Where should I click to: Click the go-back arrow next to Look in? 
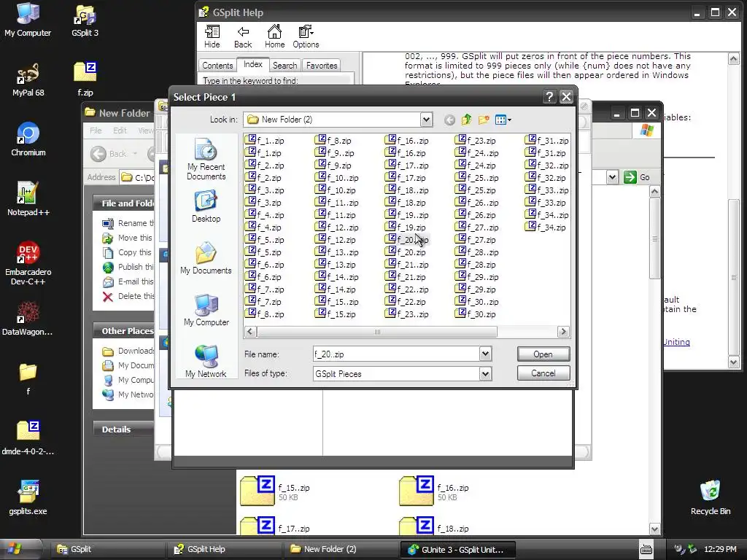click(x=449, y=120)
